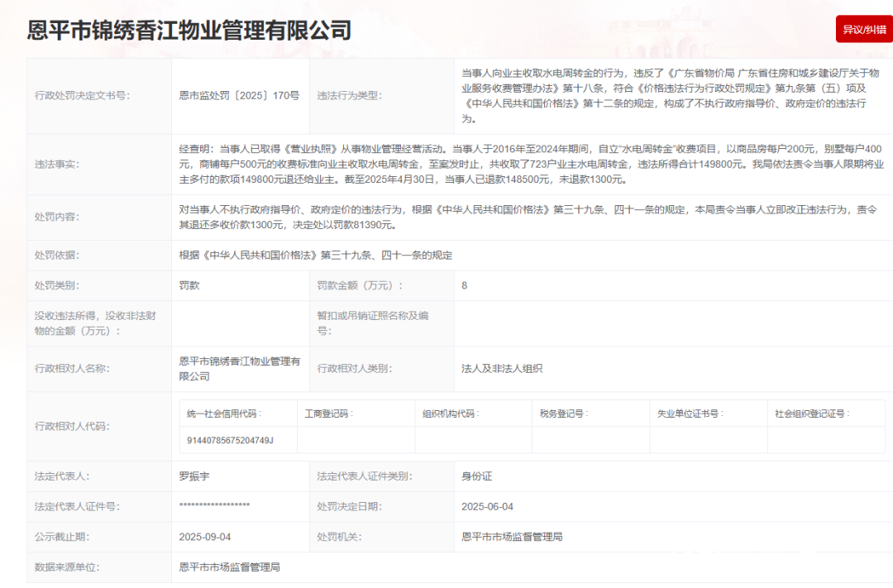Click the 工商登记码 column header

[x=329, y=414]
